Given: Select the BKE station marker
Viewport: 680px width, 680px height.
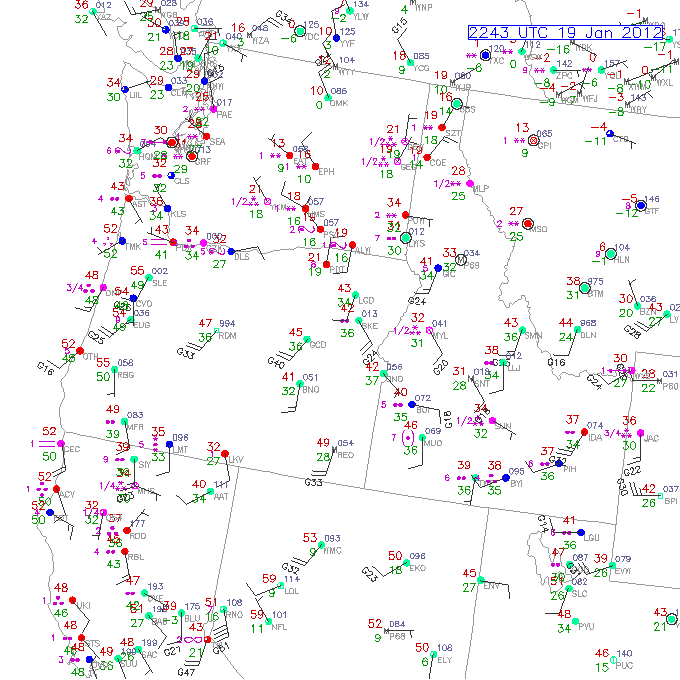Looking at the screenshot, I should click(x=358, y=321).
